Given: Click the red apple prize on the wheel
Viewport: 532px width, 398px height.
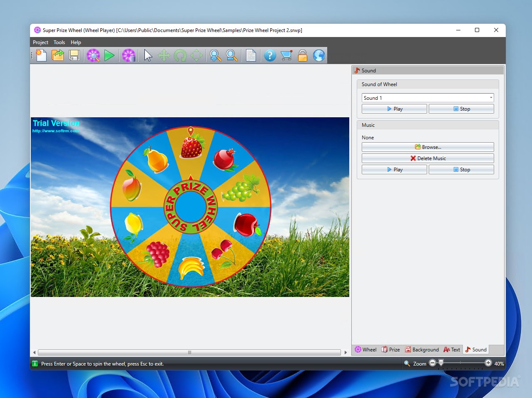Looking at the screenshot, I should pos(247,225).
